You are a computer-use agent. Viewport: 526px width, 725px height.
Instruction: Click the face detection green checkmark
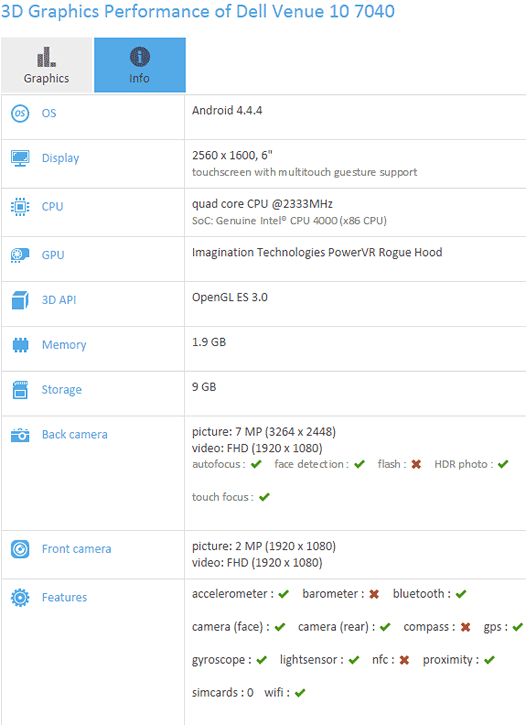(x=360, y=464)
